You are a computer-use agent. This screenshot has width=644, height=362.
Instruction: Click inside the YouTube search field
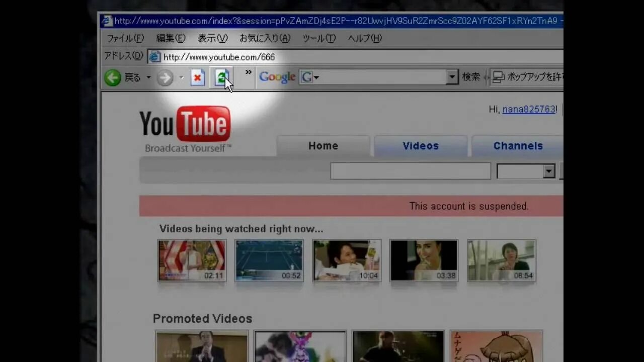tap(410, 171)
